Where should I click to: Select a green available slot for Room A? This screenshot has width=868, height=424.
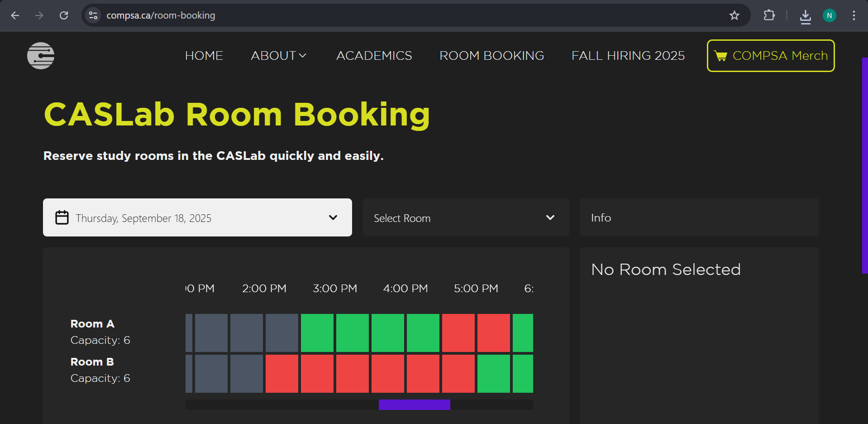(x=353, y=333)
